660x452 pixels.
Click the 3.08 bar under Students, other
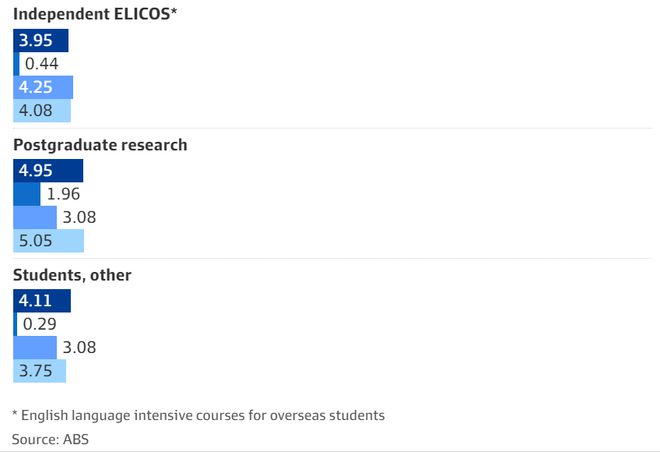[x=35, y=348]
